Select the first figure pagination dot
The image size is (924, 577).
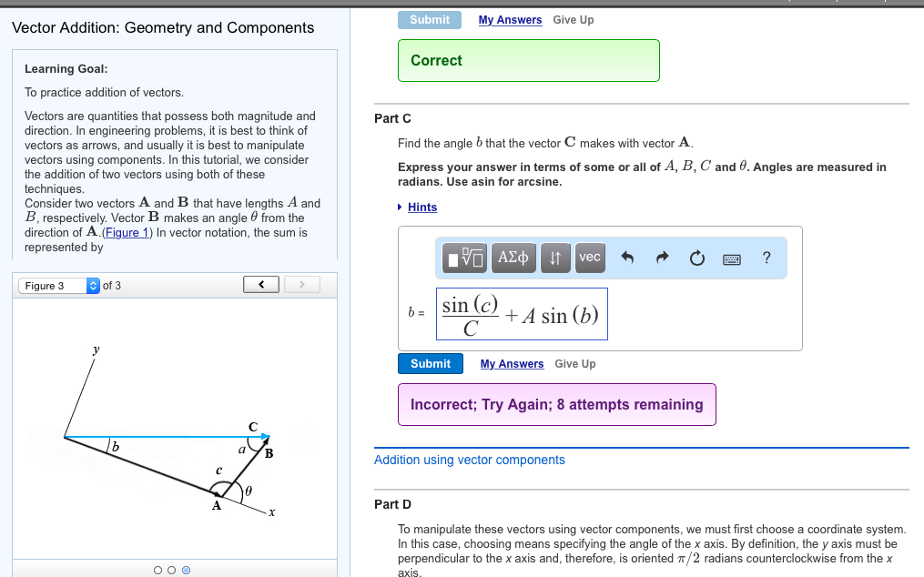(x=157, y=570)
